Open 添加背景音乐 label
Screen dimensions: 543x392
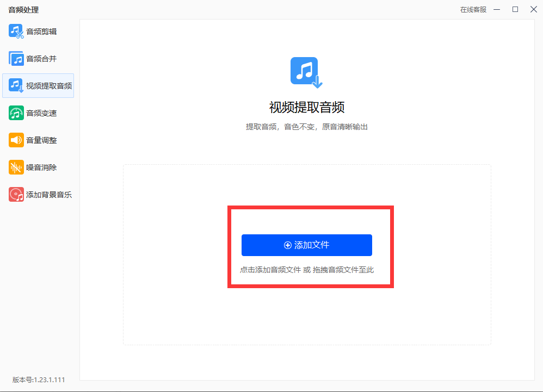[49, 195]
